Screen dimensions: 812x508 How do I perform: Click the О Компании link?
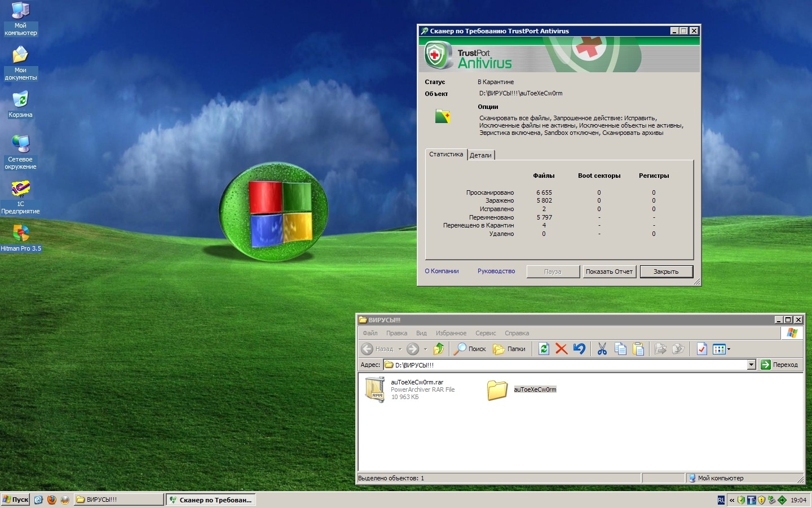(442, 271)
